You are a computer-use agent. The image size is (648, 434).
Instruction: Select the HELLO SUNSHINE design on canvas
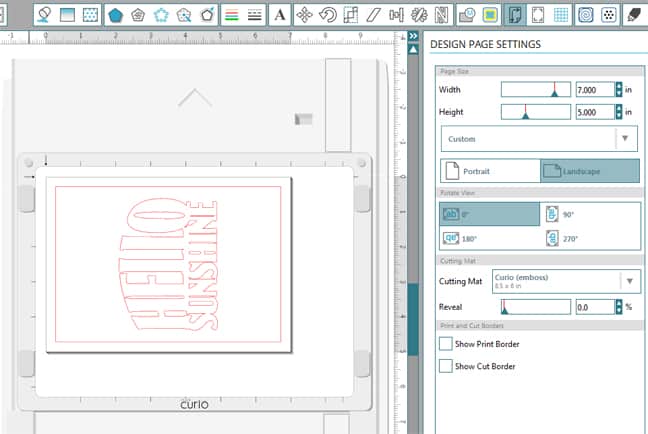coord(169,265)
